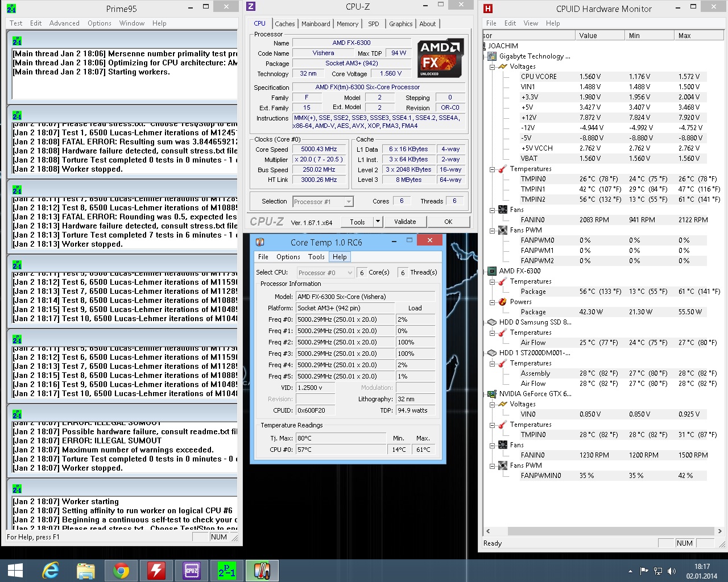This screenshot has width=728, height=582.
Task: Click the Prime95 title bar icon
Action: (11, 9)
